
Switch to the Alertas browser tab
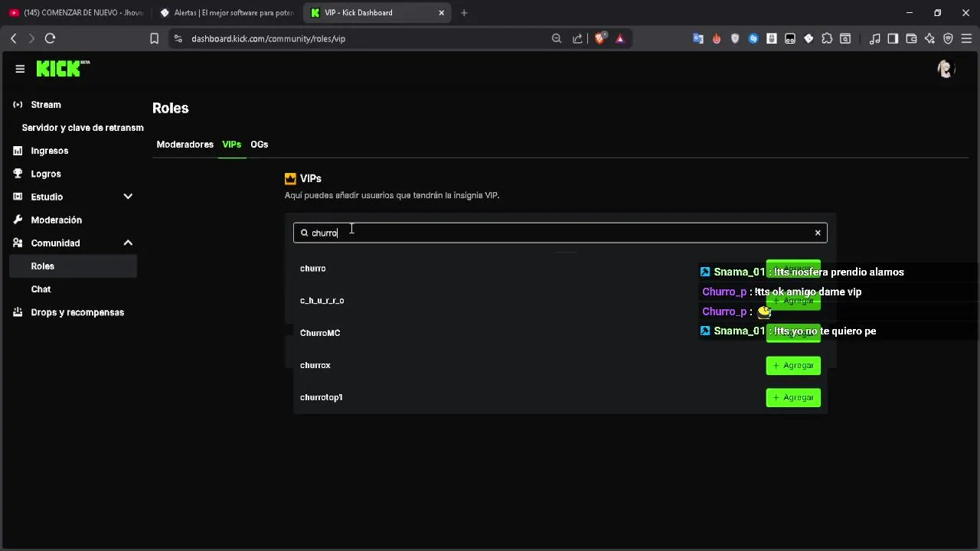coord(227,12)
